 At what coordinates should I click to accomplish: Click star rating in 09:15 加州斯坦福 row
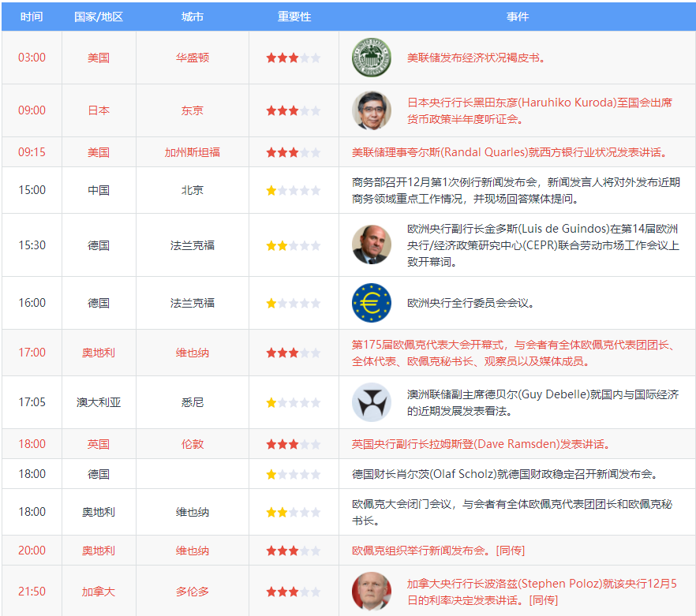click(x=294, y=152)
